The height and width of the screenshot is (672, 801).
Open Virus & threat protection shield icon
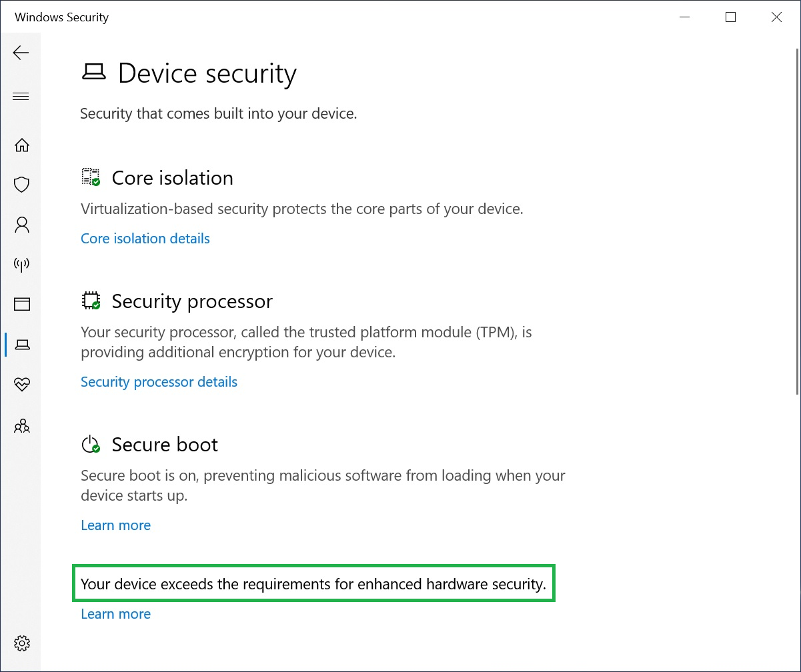[21, 185]
